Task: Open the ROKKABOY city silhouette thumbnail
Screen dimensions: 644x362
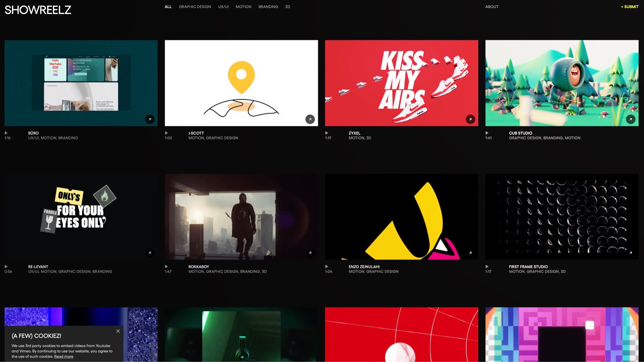Action: (x=241, y=217)
